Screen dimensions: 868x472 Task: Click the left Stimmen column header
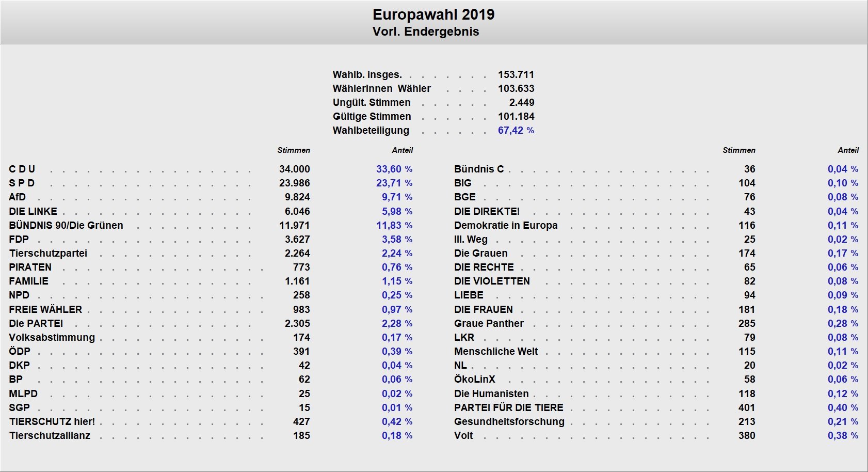click(x=294, y=150)
